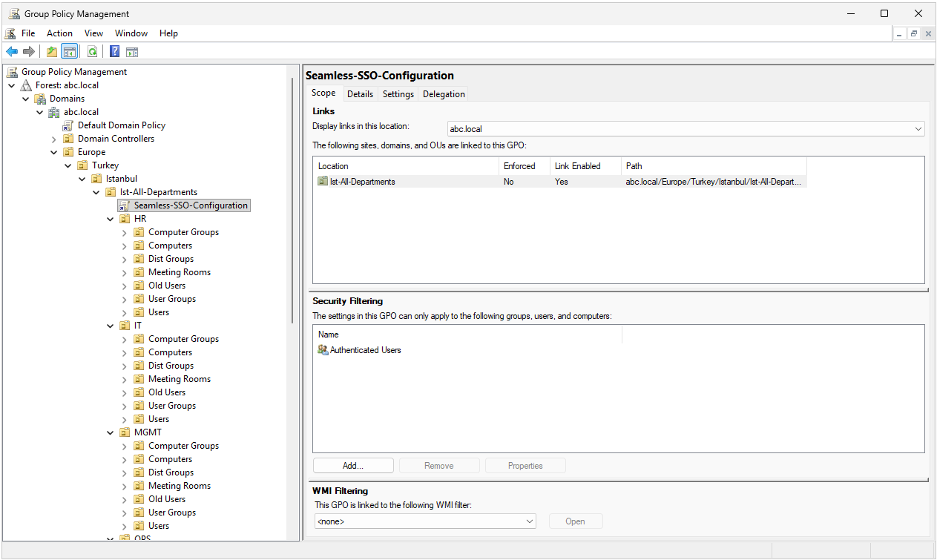Click the Domain Controllers OU icon
937x560 pixels.
tap(68, 139)
